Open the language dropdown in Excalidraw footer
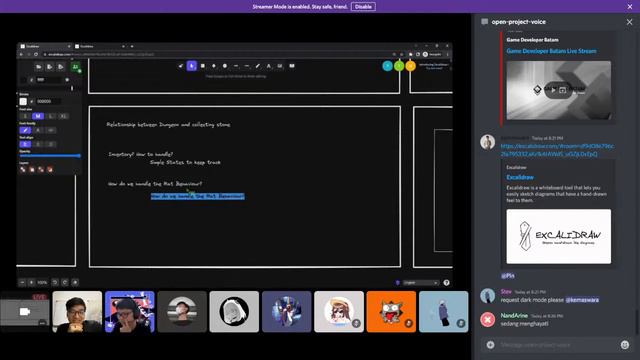Image resolution: width=640 pixels, height=360 pixels. 421,282
